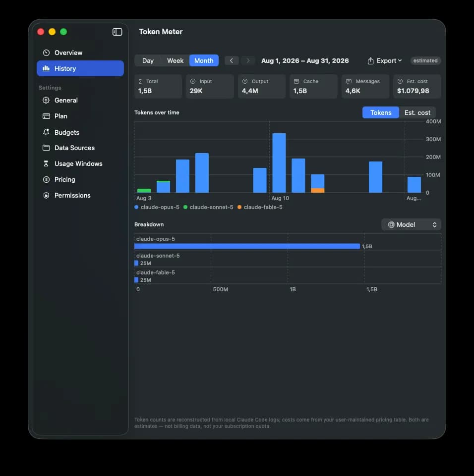Click the Messages card bubble icon
The width and height of the screenshot is (474, 476).
[349, 81]
